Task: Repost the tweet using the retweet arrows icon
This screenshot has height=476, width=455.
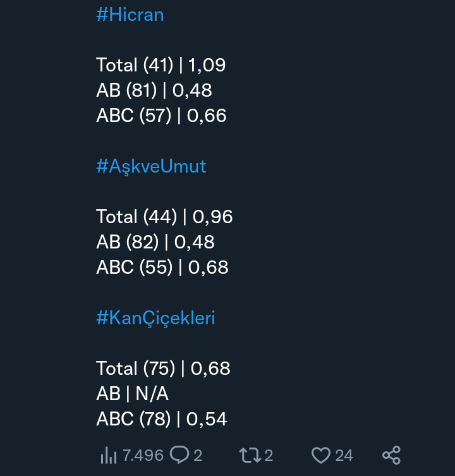Action: click(248, 455)
